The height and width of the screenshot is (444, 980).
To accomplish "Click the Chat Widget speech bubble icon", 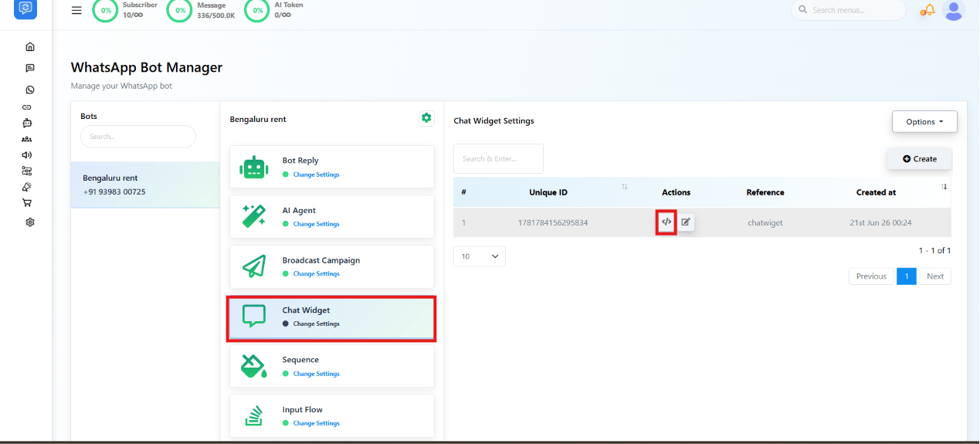I will tap(254, 316).
